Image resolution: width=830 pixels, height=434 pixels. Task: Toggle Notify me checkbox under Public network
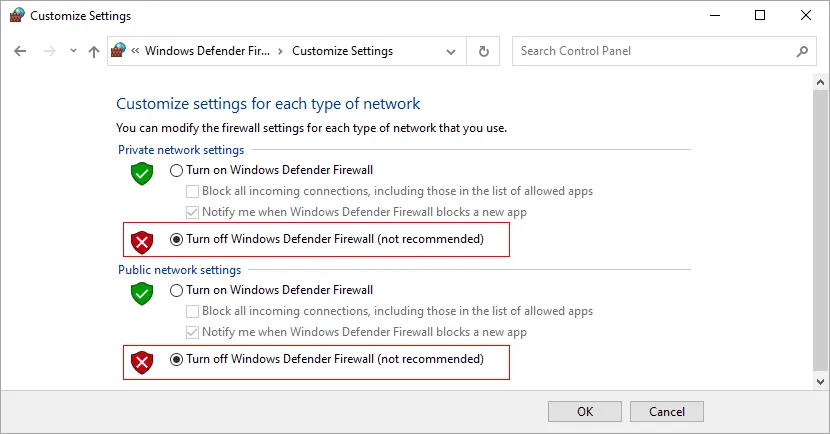[193, 332]
